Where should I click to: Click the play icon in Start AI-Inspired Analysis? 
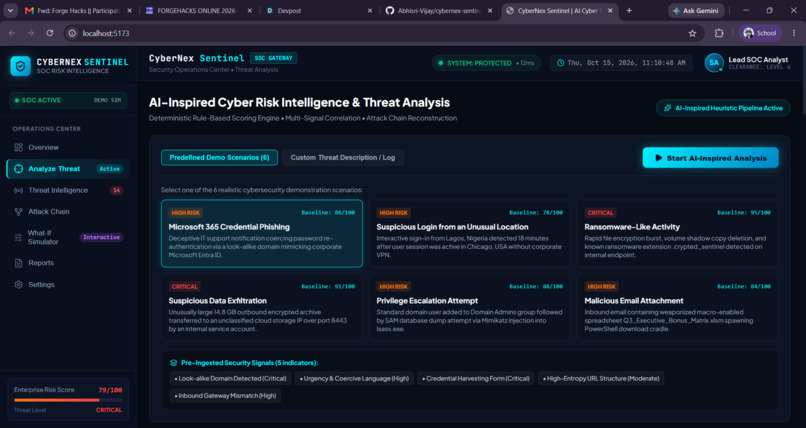pyautogui.click(x=658, y=158)
